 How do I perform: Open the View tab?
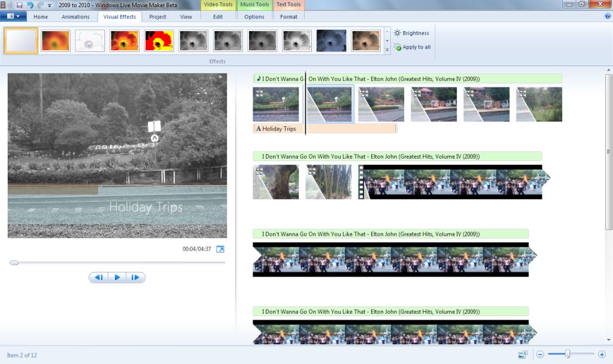186,17
